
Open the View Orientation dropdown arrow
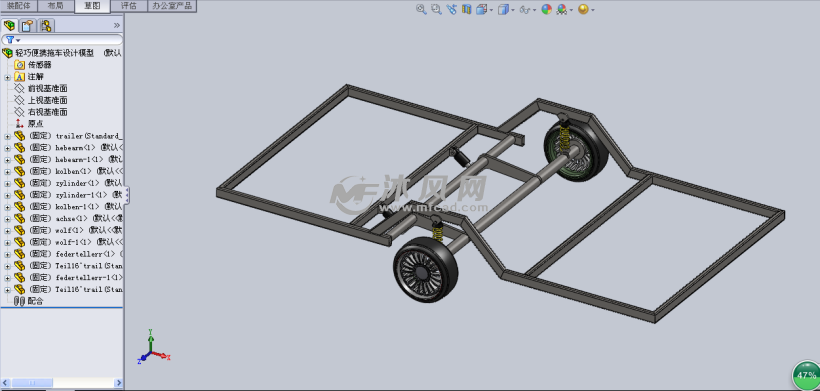(x=492, y=9)
